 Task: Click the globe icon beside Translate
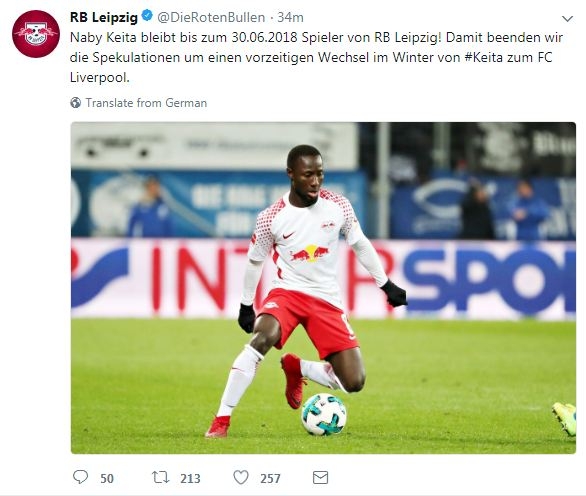75,102
